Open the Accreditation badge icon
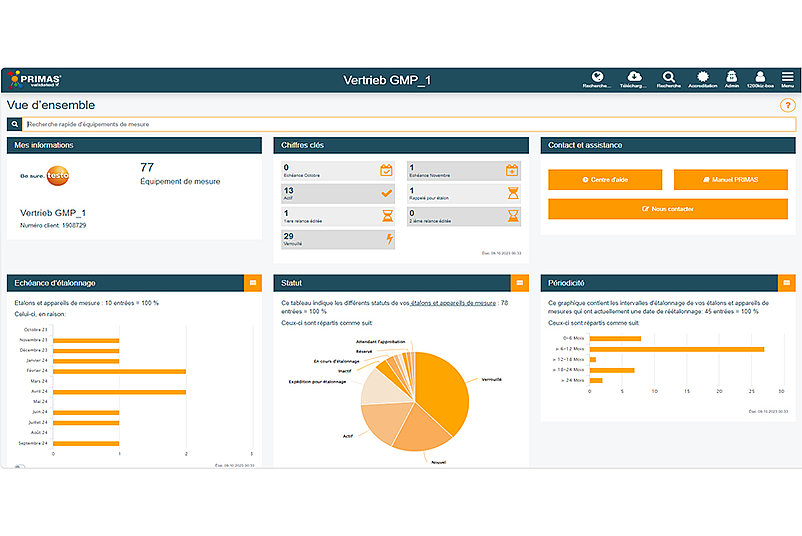Screen dimensions: 802x536 [703, 79]
